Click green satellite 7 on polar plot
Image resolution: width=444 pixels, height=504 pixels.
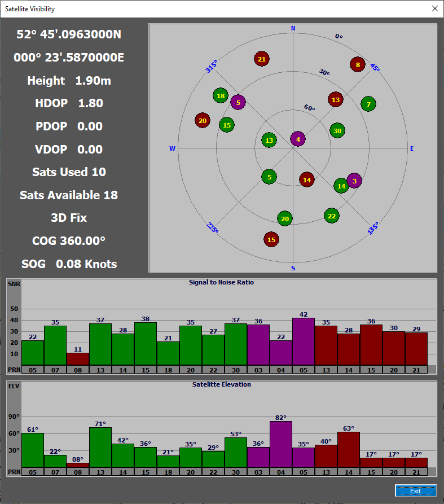pos(368,104)
